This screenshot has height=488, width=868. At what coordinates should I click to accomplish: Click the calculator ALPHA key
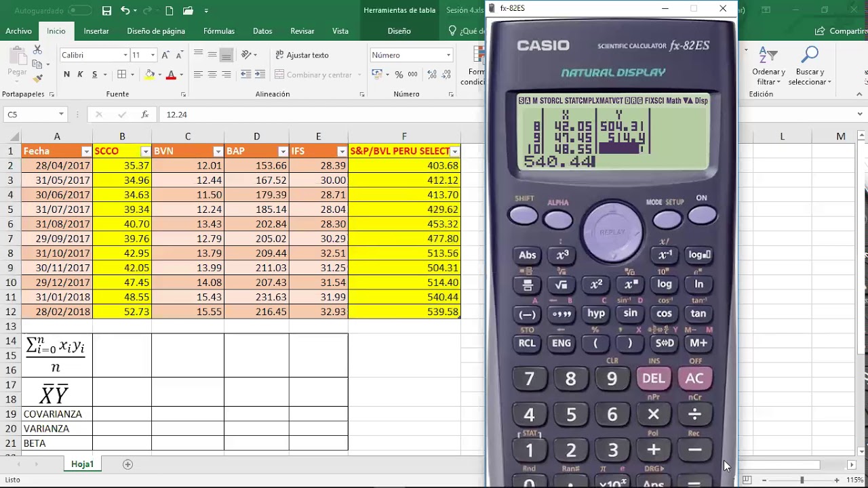click(x=558, y=220)
